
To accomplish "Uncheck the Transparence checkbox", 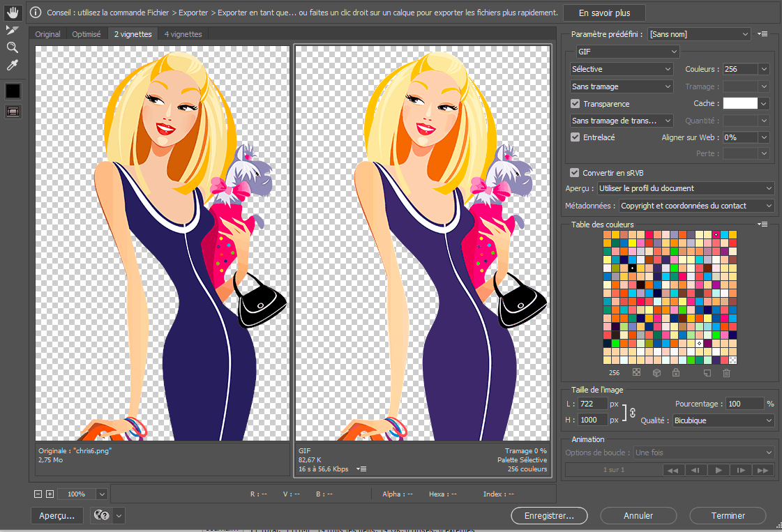I will (575, 104).
